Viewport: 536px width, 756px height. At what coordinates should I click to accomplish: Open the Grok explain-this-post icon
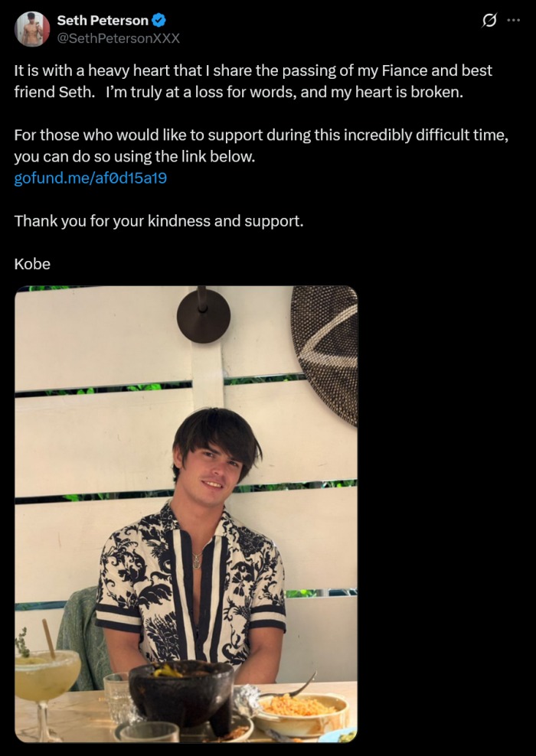pyautogui.click(x=489, y=21)
